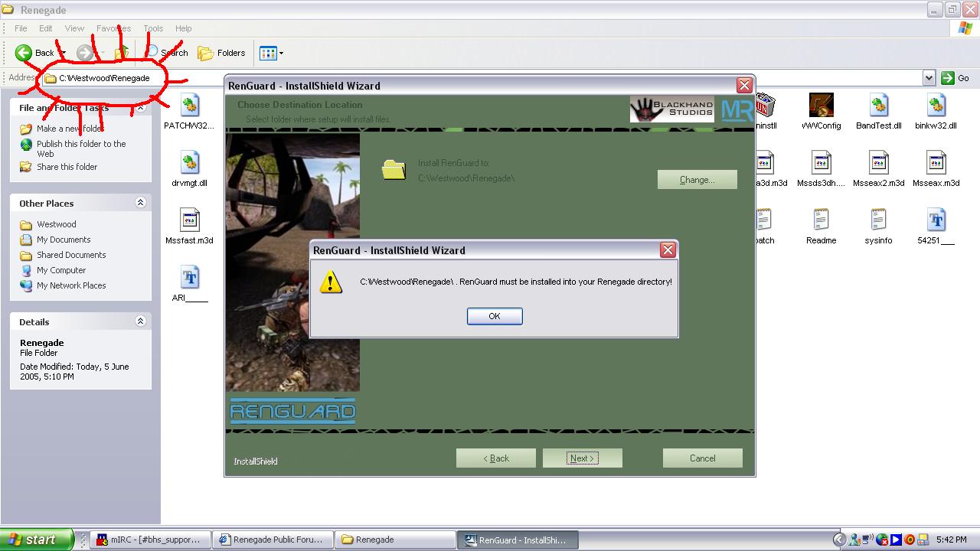The height and width of the screenshot is (551, 980).
Task: Collapse the Other Places panel
Action: 140,203
